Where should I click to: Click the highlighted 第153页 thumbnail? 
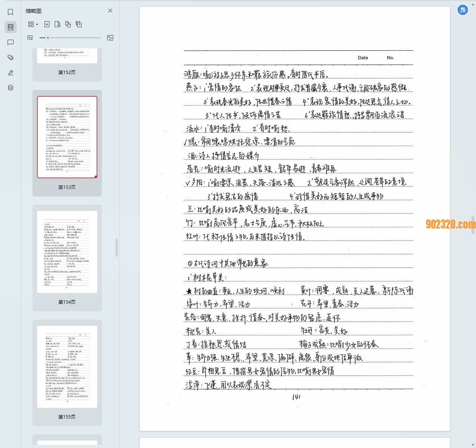click(67, 136)
